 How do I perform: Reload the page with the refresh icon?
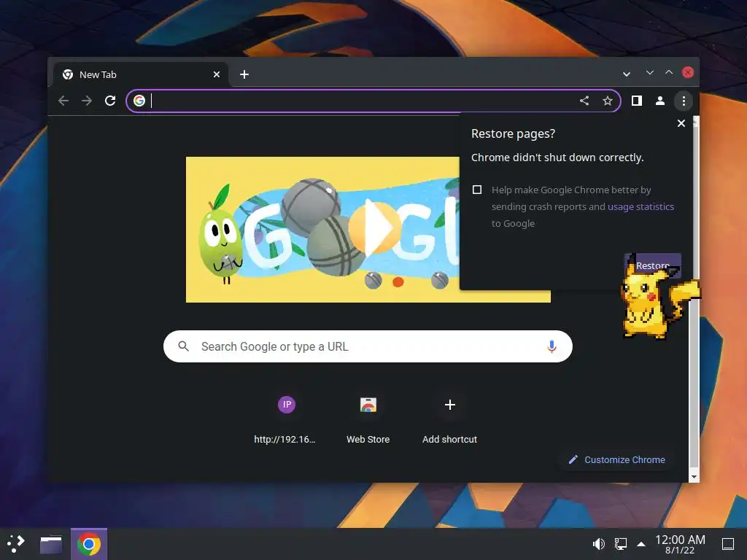[110, 101]
